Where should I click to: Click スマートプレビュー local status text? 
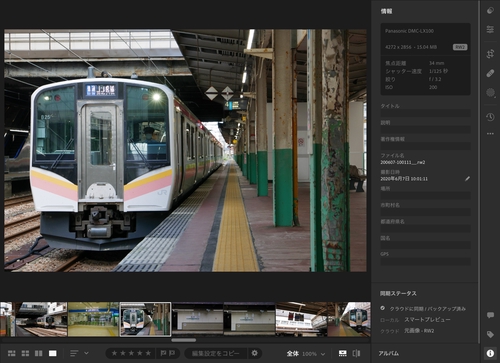pos(427,320)
